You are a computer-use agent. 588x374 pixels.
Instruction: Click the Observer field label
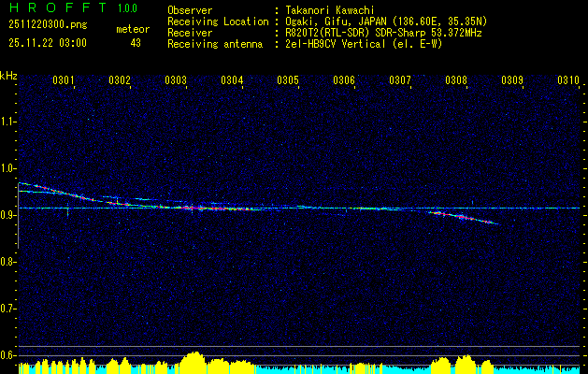(x=190, y=10)
